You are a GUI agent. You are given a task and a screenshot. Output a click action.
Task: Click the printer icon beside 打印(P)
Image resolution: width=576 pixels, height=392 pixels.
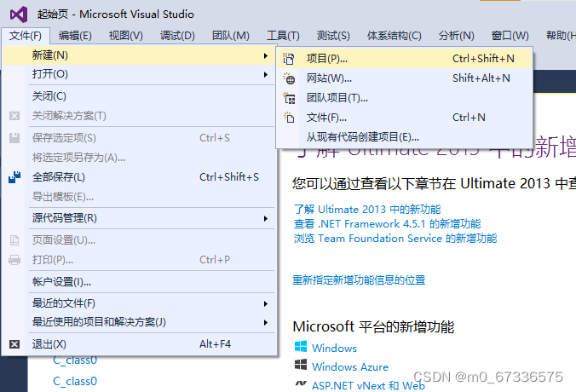(x=14, y=260)
